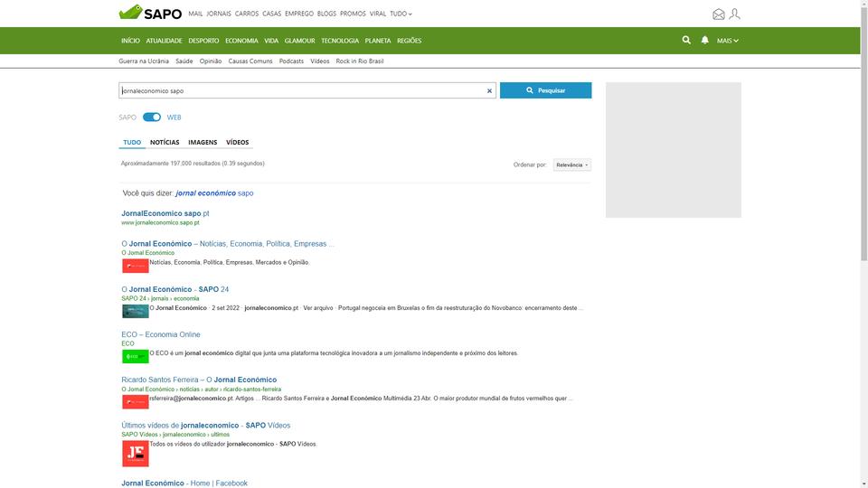Image resolution: width=868 pixels, height=488 pixels.
Task: Expand the TUDO dropdown in top bar
Action: click(x=401, y=14)
